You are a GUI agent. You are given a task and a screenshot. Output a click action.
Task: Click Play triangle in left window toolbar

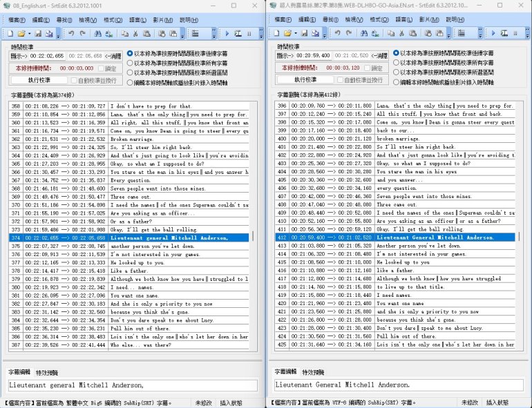227,34
